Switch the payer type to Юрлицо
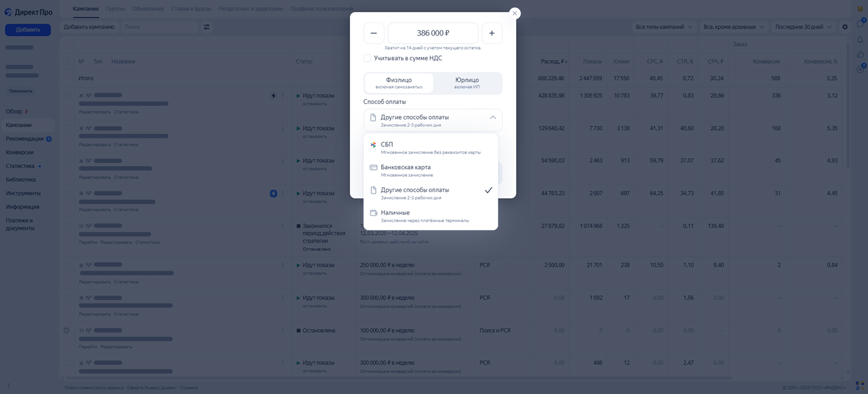 click(x=467, y=83)
